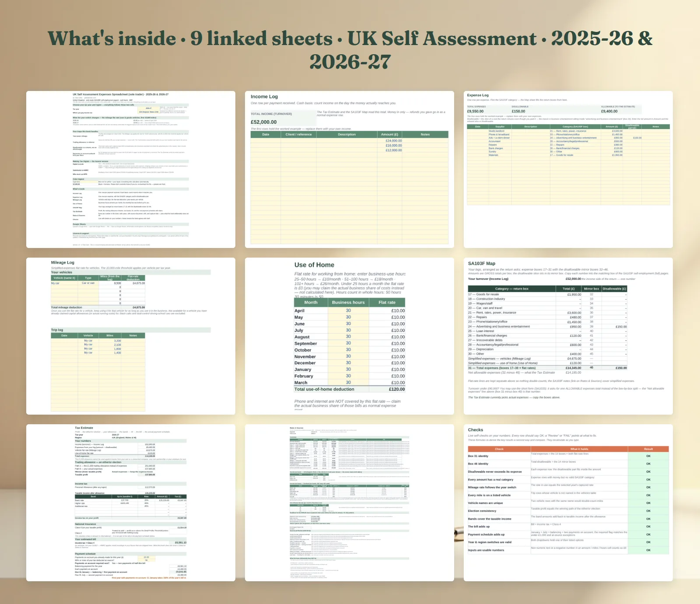Click the orange 'Result' column header
Image resolution: width=700 pixels, height=604 pixels.
click(x=648, y=449)
